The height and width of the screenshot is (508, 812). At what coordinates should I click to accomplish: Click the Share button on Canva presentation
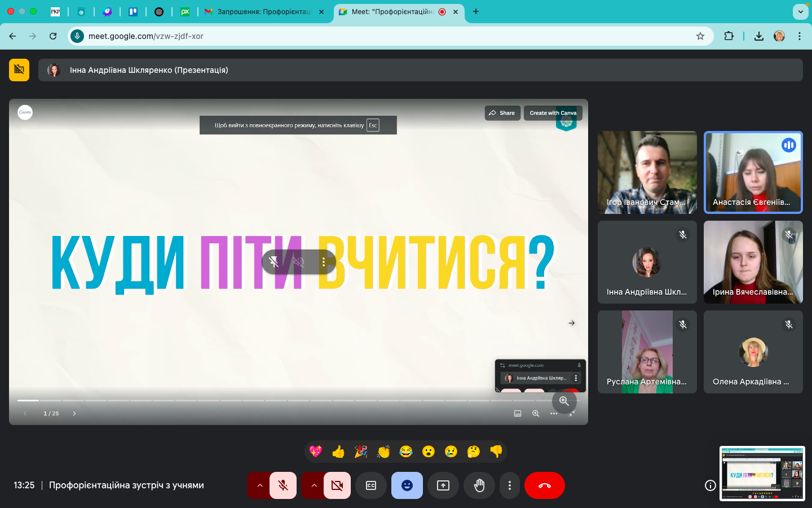click(x=502, y=113)
